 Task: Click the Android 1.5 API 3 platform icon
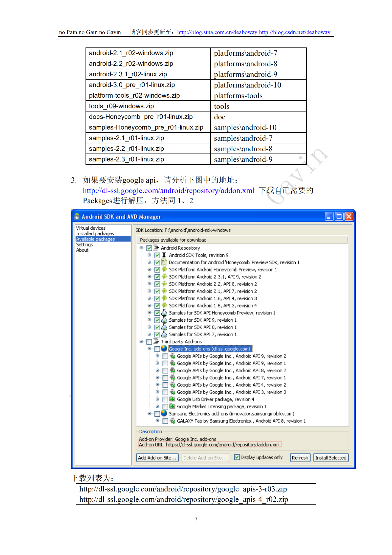164,305
